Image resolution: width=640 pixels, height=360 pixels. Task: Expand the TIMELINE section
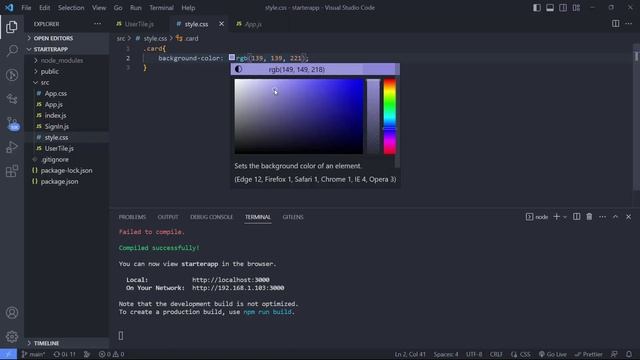[67, 343]
